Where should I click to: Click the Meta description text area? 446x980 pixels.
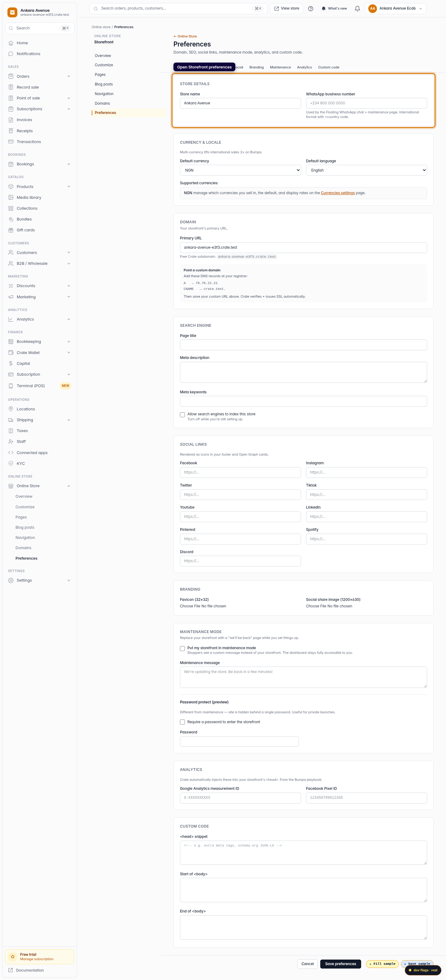303,372
